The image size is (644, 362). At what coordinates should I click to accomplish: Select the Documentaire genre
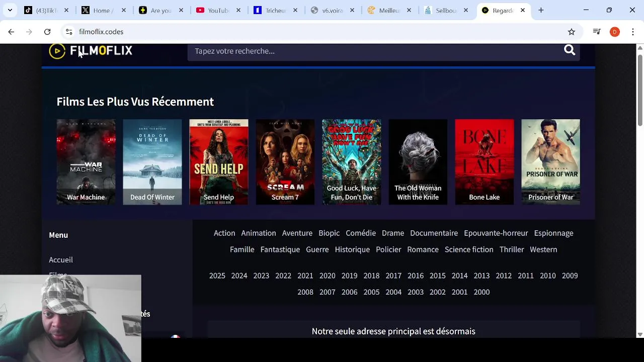click(x=434, y=233)
